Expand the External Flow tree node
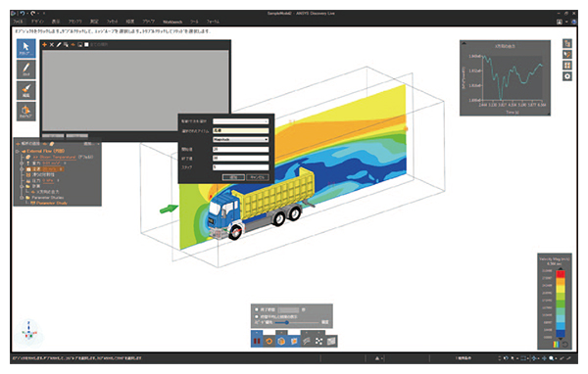 click(17, 151)
